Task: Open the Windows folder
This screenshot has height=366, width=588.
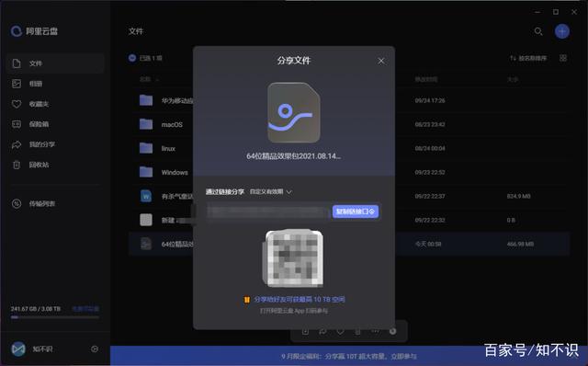Action: click(175, 172)
